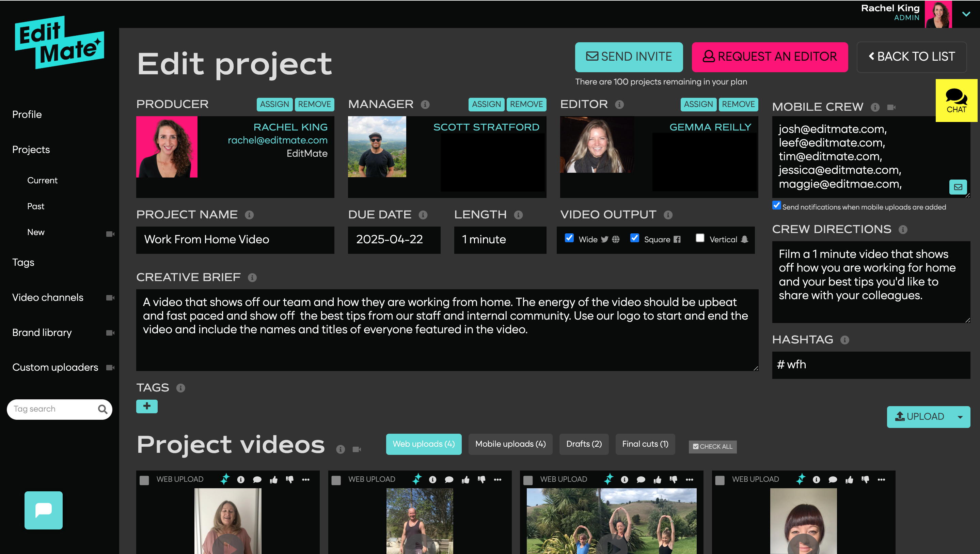Viewport: 980px width, 554px height.
Task: Click the Manager info icon
Action: coord(425,104)
